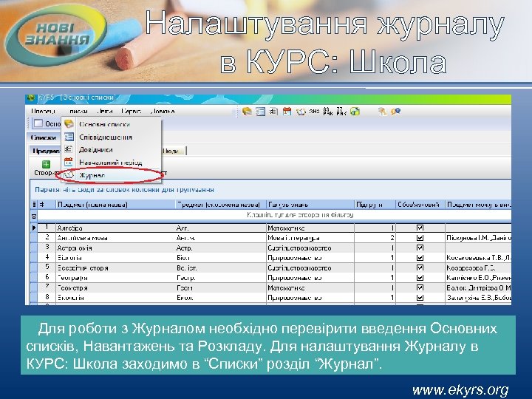
Task: Select the Англійська мова subject cell
Action: click(x=115, y=238)
